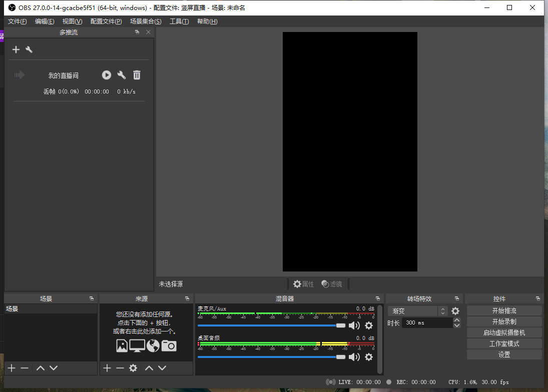This screenshot has height=392, width=548.
Task: Mute the 桌面音频 speaker icon
Action: click(354, 357)
